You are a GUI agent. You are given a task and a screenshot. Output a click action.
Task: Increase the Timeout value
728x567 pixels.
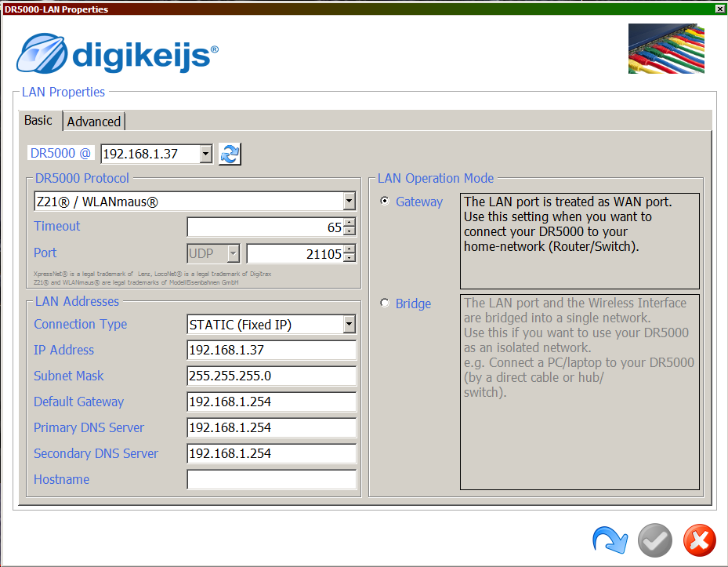click(x=350, y=222)
